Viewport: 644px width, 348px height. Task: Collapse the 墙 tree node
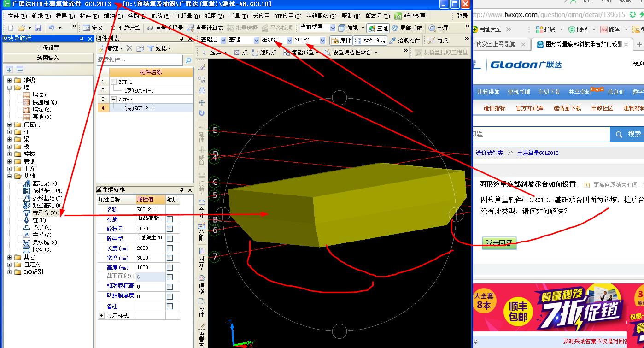[10, 88]
